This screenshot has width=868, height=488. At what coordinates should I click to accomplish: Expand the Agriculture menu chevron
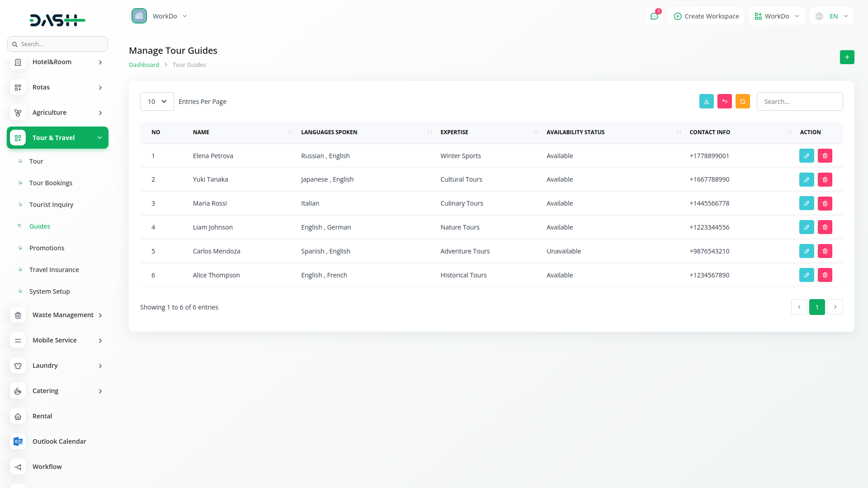[100, 113]
